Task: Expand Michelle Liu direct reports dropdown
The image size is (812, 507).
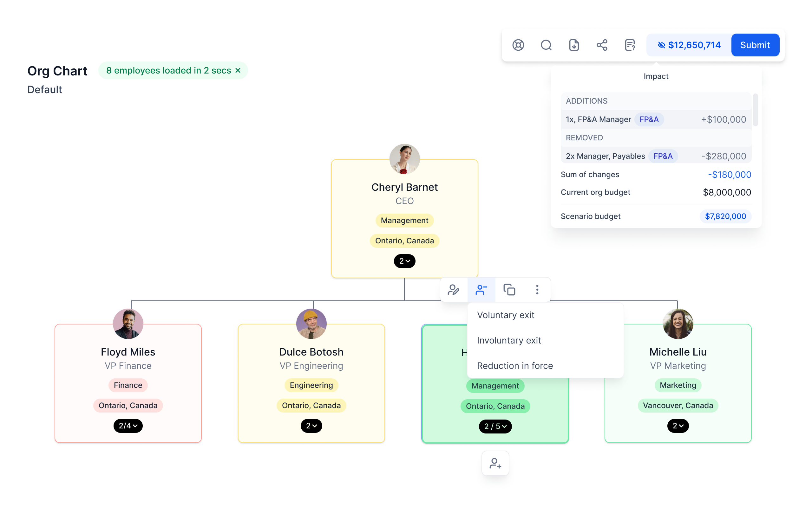Action: point(678,425)
